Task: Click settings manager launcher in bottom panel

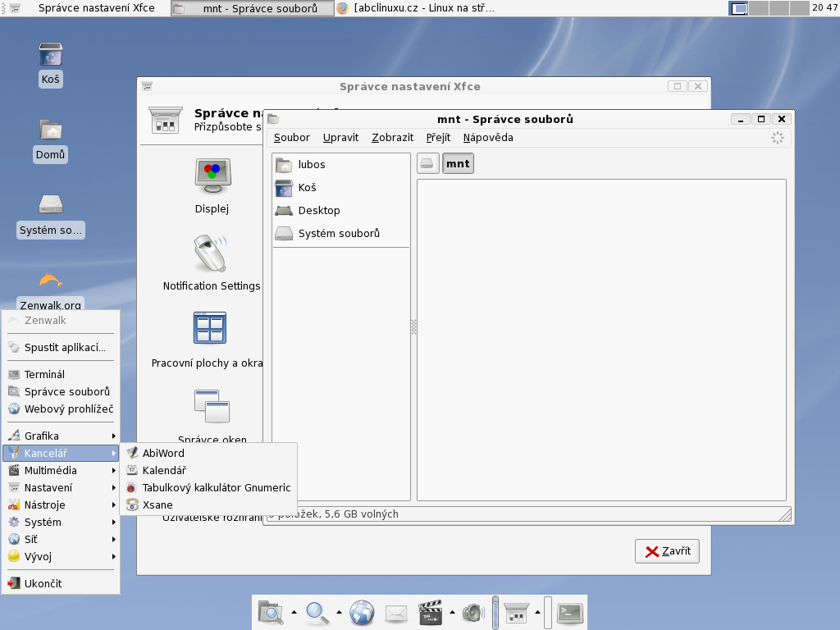Action: 517,612
